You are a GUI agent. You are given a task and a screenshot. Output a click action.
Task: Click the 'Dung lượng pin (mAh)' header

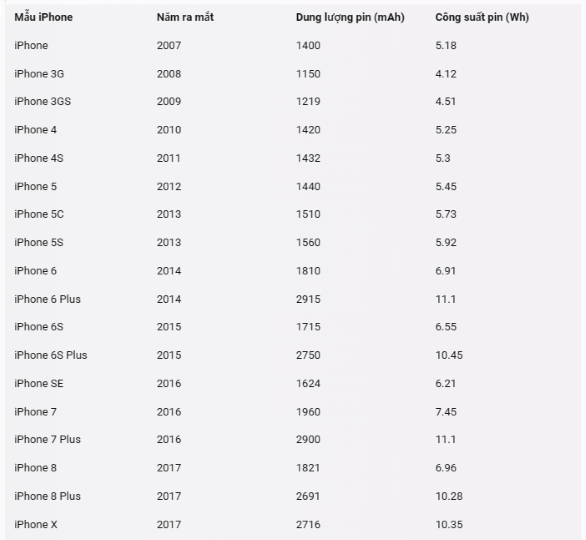(350, 17)
